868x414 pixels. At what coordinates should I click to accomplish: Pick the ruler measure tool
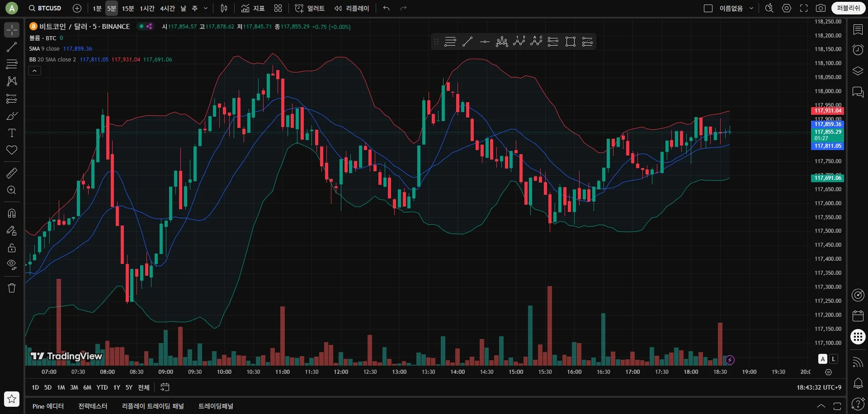[12, 173]
